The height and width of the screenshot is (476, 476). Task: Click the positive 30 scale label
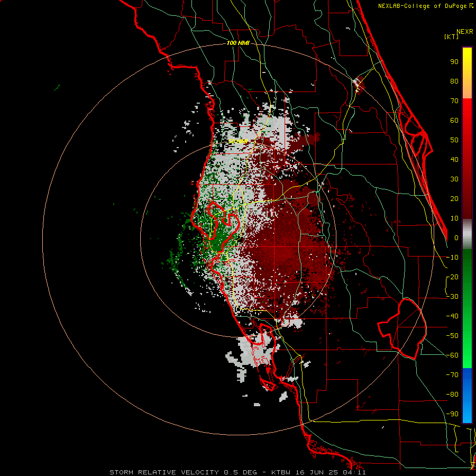(x=454, y=179)
